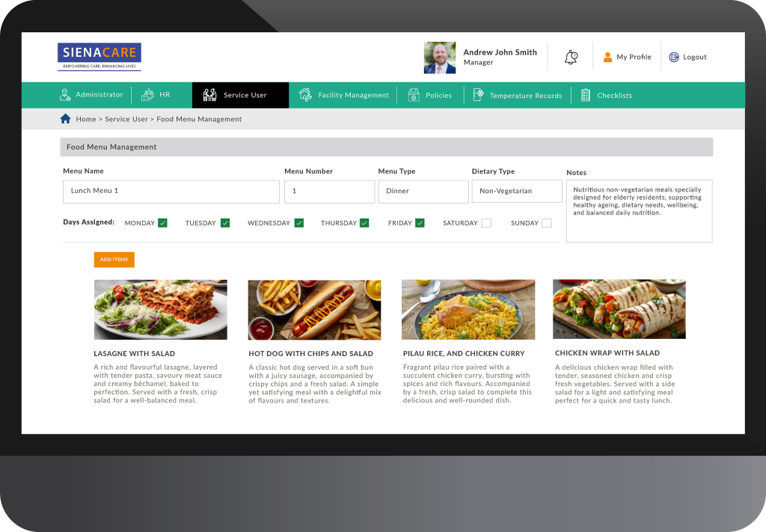Open My Profile link
Image resolution: width=766 pixels, height=532 pixels.
pos(628,57)
